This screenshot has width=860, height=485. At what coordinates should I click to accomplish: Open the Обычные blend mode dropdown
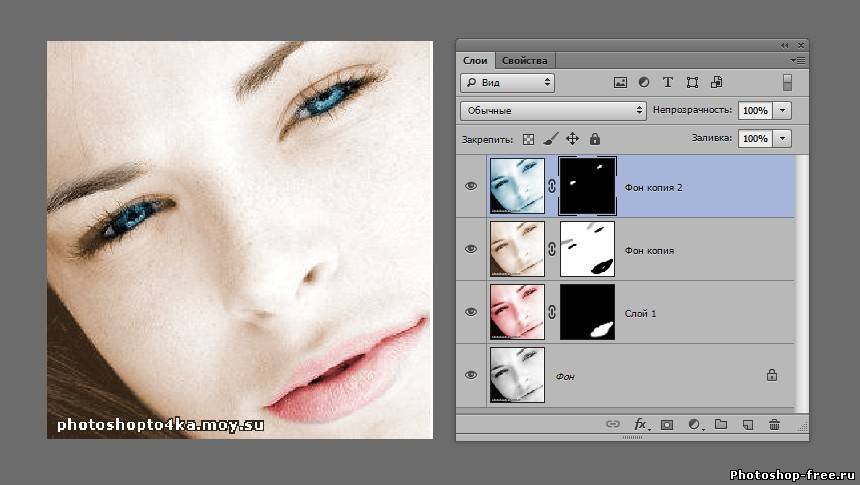tap(554, 110)
